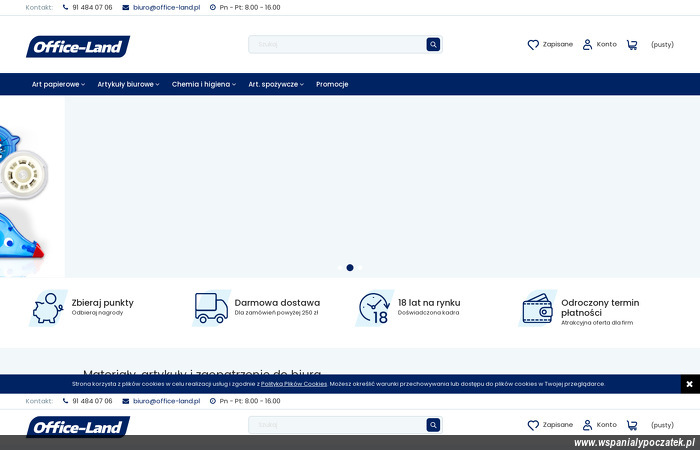Click the Doświadczona kadra subtitle
The image size is (700, 450).
point(429,313)
